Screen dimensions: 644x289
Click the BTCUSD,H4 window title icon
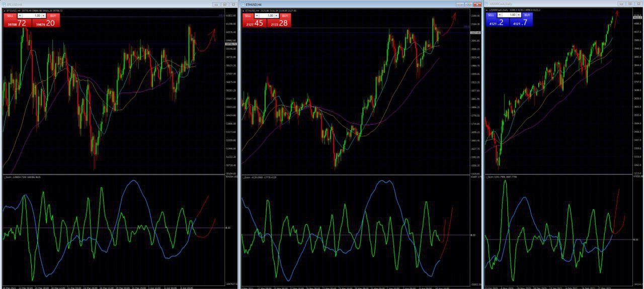(x=4, y=5)
